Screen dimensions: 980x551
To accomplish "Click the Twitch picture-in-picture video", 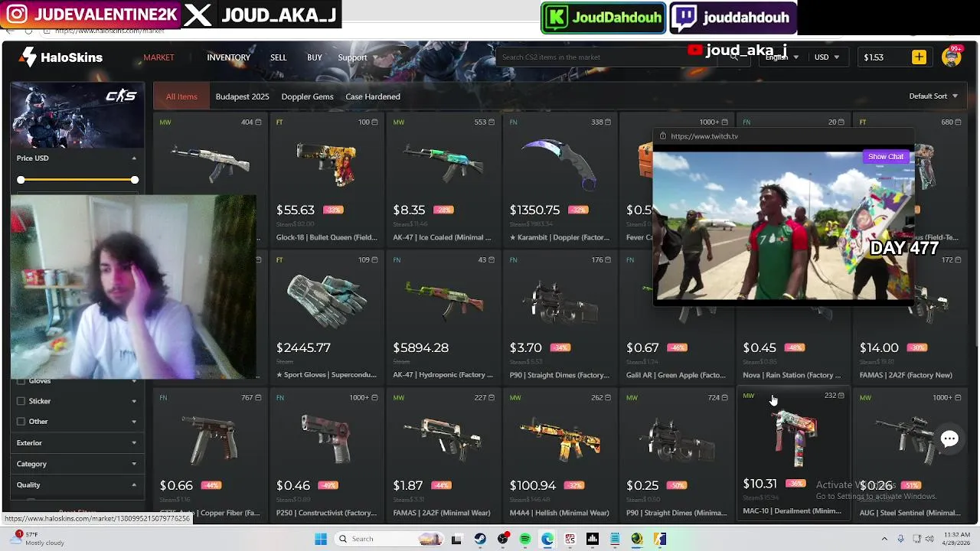I will 783,225.
